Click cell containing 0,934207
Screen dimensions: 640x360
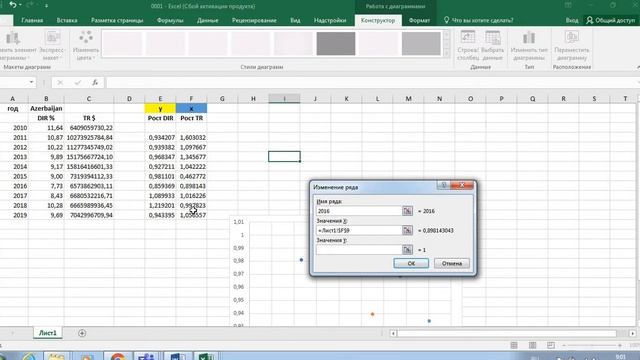click(x=160, y=138)
